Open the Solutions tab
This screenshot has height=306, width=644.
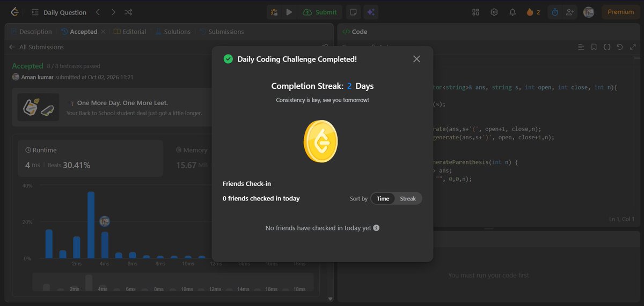(x=173, y=32)
